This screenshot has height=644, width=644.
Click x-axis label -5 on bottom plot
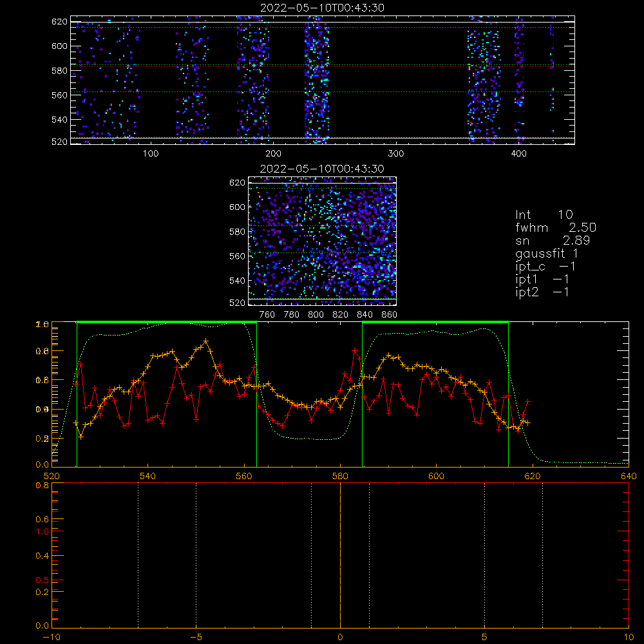pyautogui.click(x=196, y=638)
